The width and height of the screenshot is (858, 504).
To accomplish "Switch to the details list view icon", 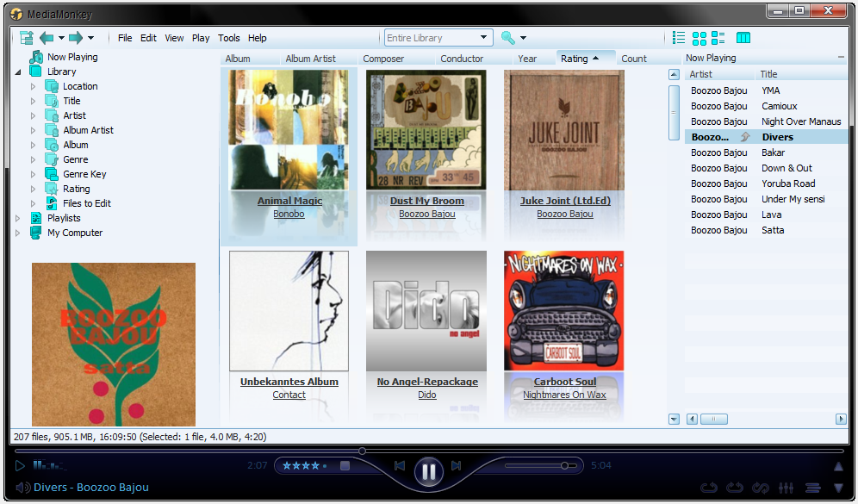I will tap(679, 38).
